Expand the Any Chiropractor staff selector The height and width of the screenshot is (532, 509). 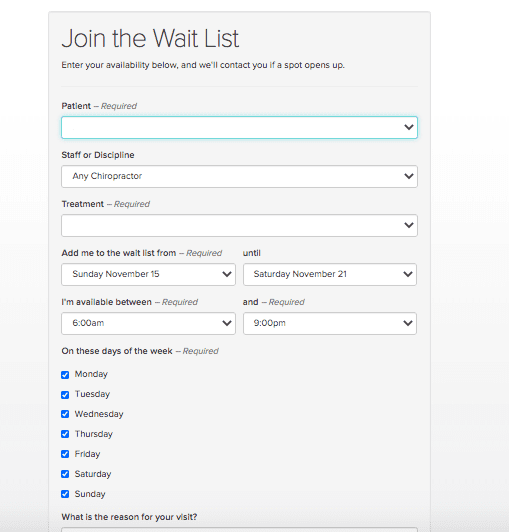point(239,176)
